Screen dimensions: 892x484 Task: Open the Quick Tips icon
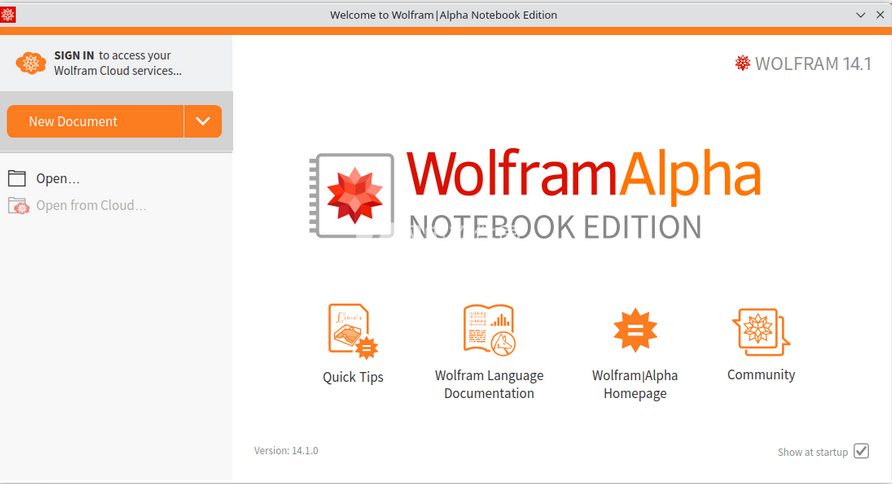point(353,332)
